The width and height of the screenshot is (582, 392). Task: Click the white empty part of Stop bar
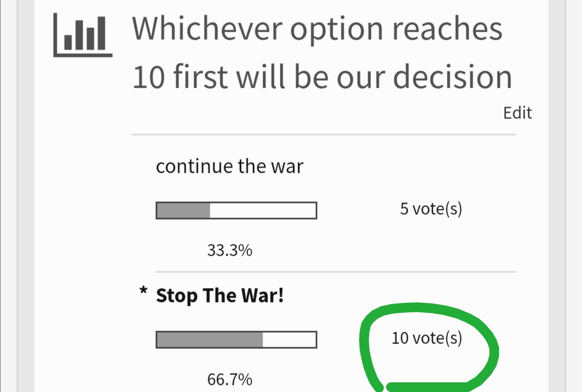[289, 340]
